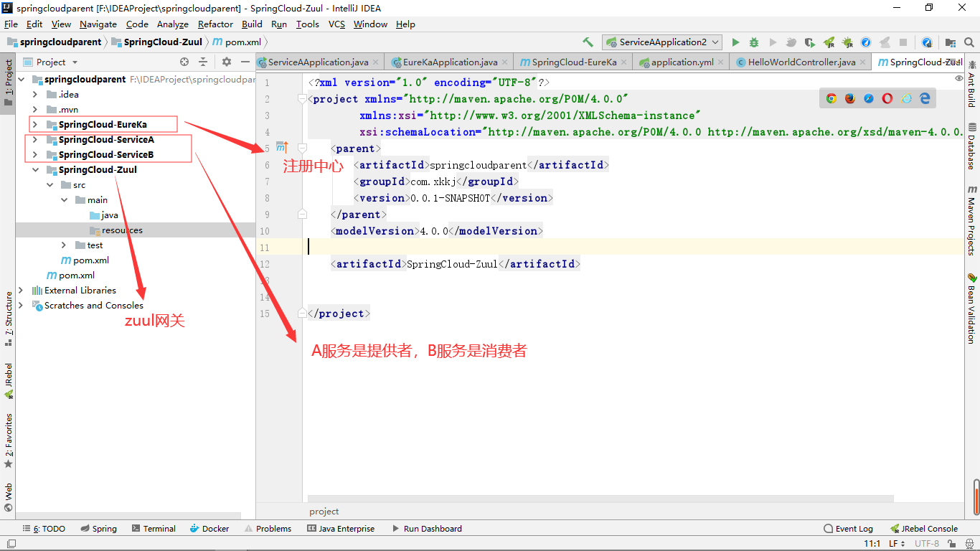This screenshot has height=551, width=980.
Task: Open the Terminal tool window
Action: (154, 529)
